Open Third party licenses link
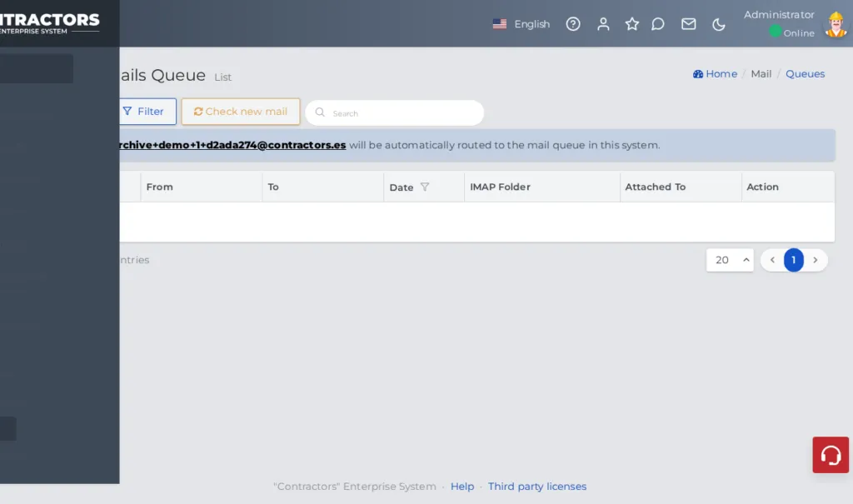 pos(537,487)
